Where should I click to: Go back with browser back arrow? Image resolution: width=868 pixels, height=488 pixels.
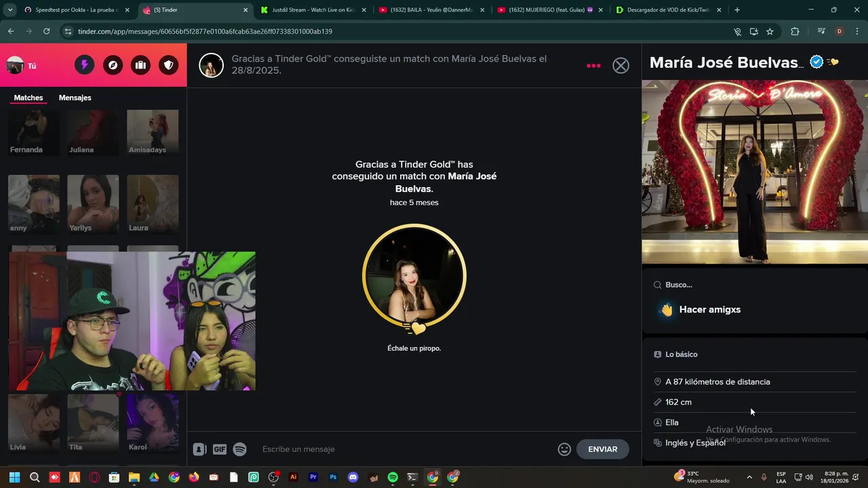[11, 31]
